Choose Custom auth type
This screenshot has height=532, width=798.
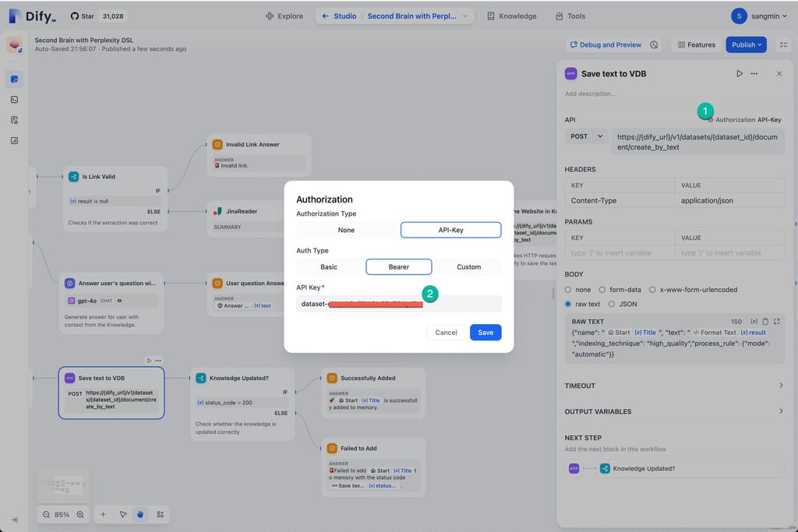(468, 266)
